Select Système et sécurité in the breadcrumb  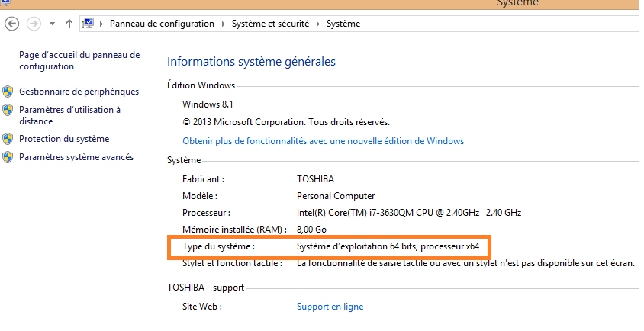(270, 24)
